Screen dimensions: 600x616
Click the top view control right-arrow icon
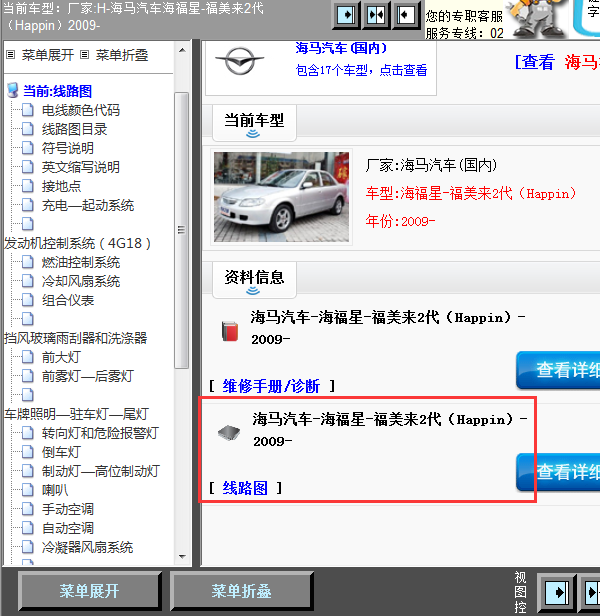pyautogui.click(x=346, y=15)
